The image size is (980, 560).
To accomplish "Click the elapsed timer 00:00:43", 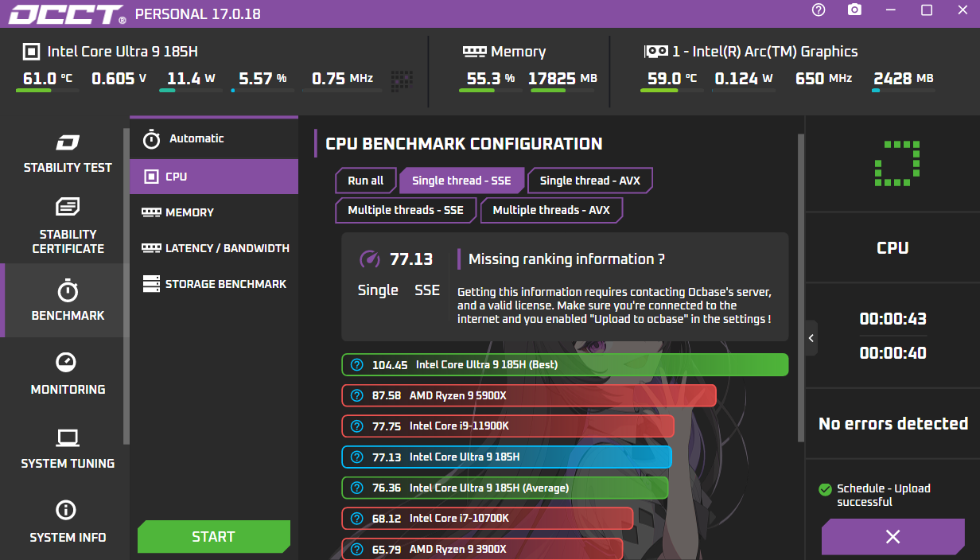I will [892, 319].
